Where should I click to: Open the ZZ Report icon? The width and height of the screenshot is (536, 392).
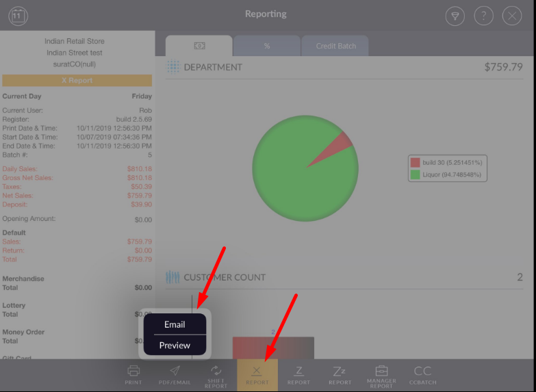pyautogui.click(x=340, y=374)
